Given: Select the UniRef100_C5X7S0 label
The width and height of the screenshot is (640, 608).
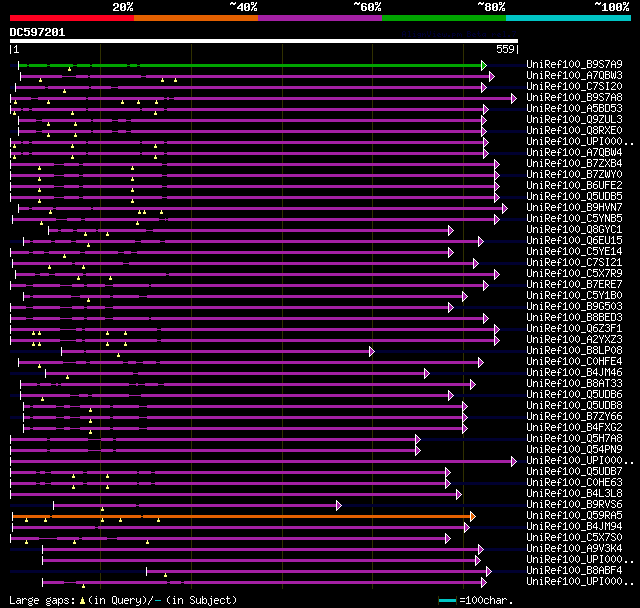Looking at the screenshot, I should (x=574, y=538).
